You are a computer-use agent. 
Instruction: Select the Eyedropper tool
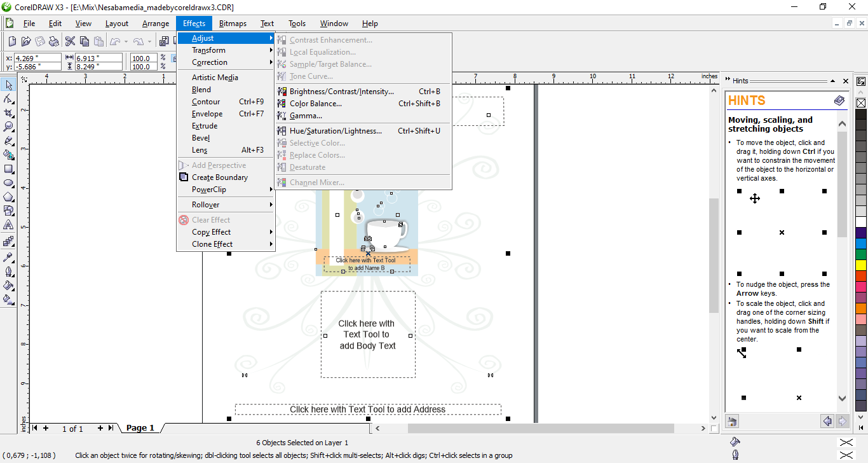[9, 257]
